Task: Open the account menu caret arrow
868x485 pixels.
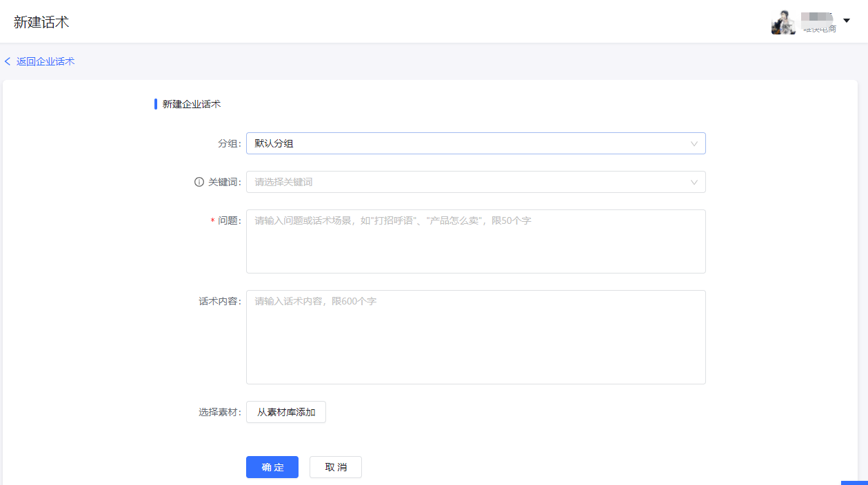Action: tap(847, 21)
